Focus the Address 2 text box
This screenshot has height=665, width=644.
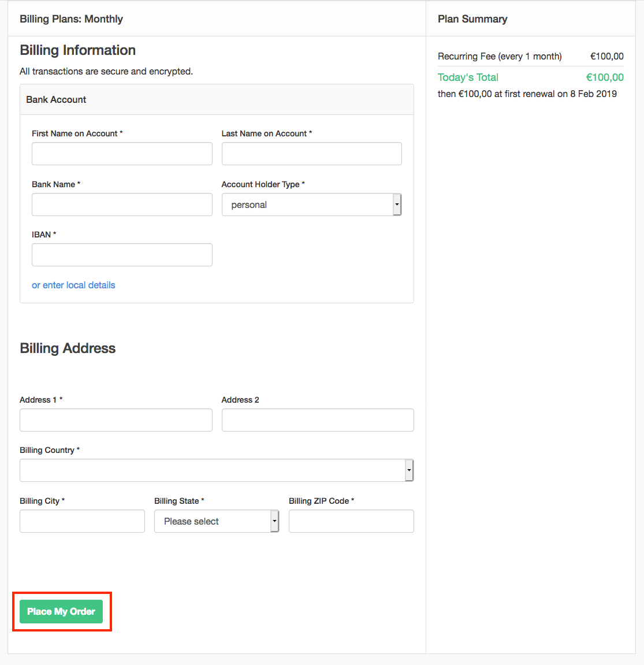tap(318, 420)
